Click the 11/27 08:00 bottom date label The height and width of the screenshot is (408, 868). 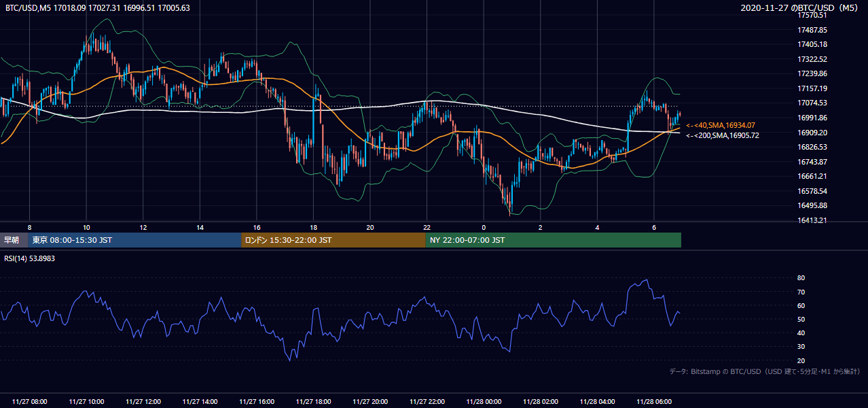click(x=29, y=401)
